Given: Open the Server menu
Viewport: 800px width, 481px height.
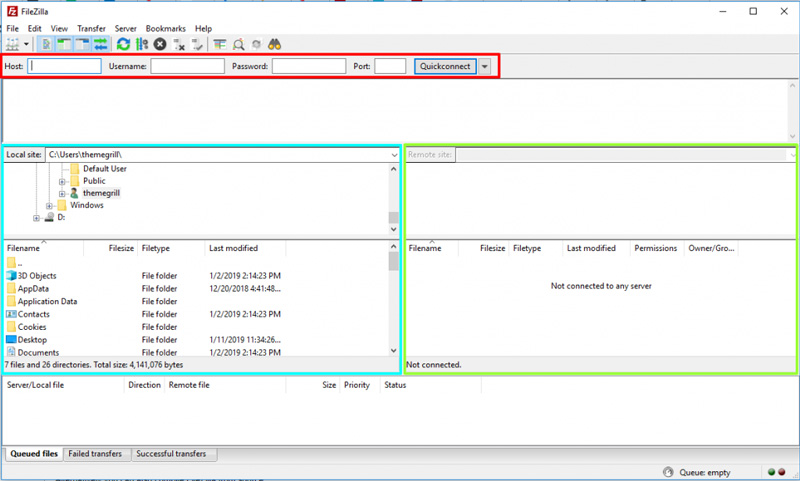Looking at the screenshot, I should tap(126, 29).
